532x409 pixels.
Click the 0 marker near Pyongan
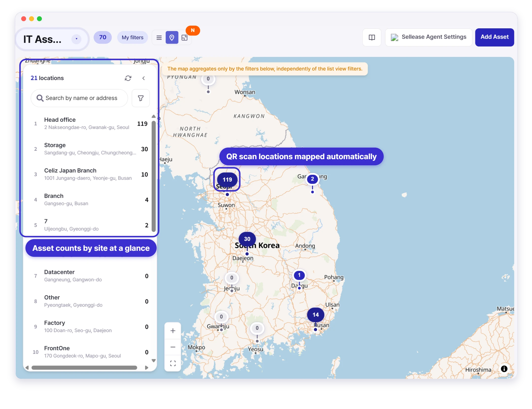point(208,79)
